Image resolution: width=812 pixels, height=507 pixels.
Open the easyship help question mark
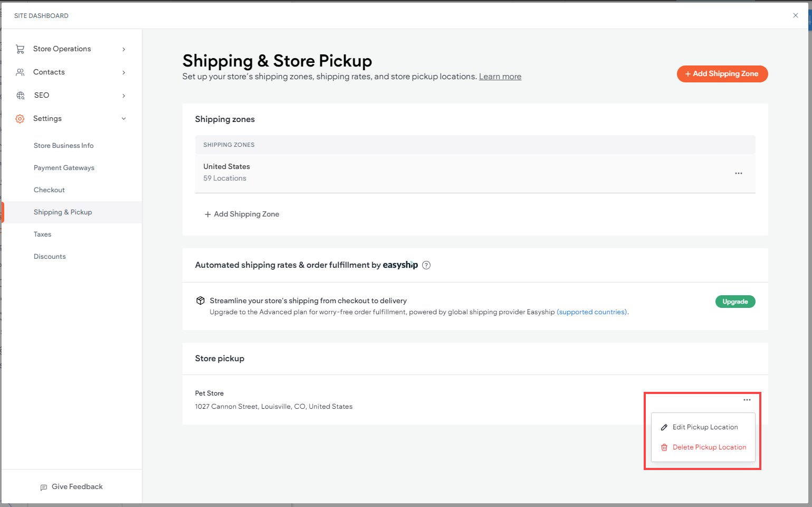426,265
